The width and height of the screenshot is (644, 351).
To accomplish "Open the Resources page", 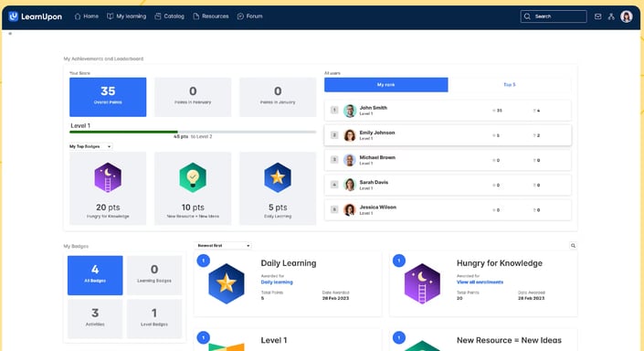I will pyautogui.click(x=211, y=16).
